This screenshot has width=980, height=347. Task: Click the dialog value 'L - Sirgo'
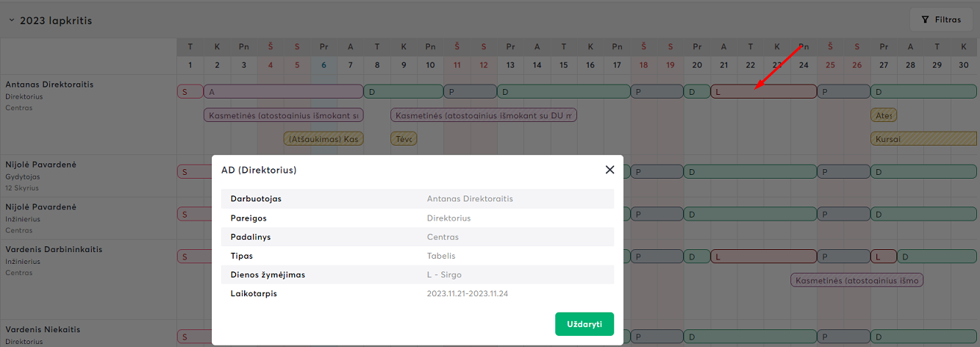tap(444, 275)
